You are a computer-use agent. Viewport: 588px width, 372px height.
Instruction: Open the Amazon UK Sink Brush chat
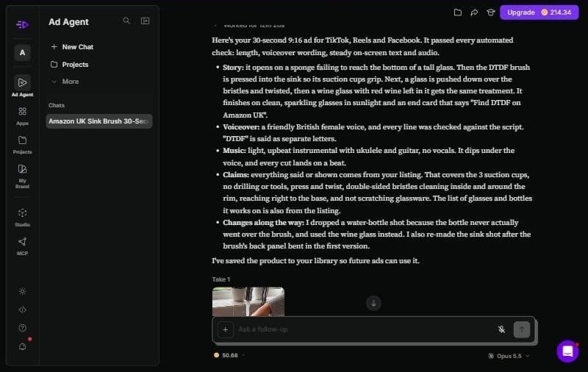[99, 121]
